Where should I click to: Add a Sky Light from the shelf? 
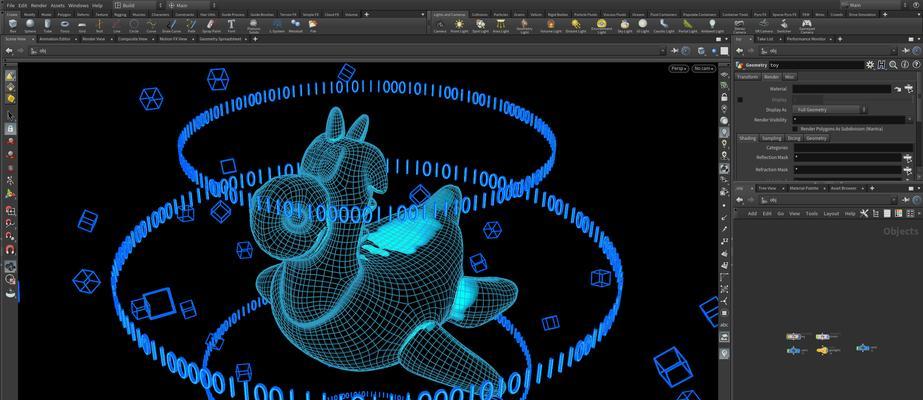[625, 25]
